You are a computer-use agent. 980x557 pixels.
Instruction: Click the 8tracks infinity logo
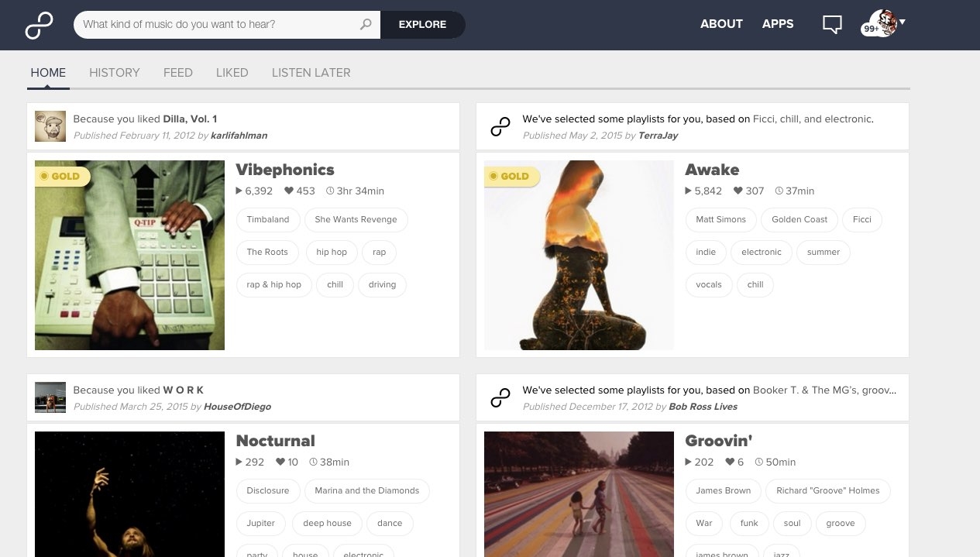tap(39, 25)
